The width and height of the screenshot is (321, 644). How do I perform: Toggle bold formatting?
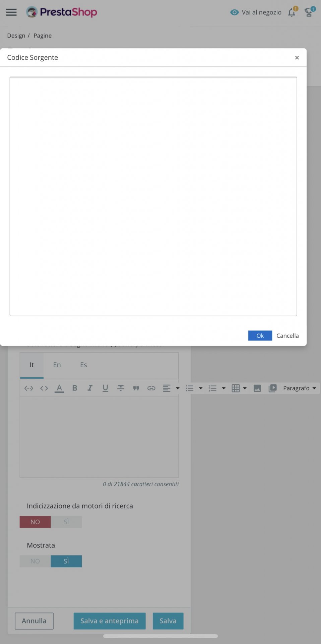coord(75,388)
